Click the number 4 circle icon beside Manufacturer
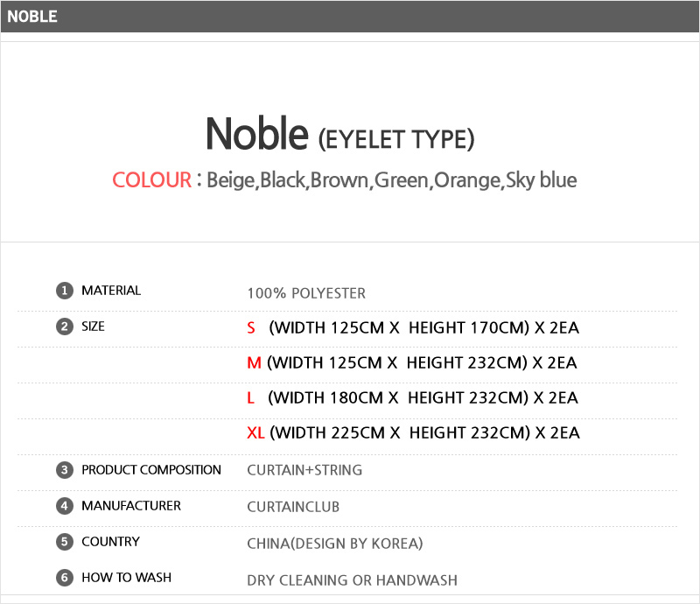Screen dimensions: 700x604 64,506
